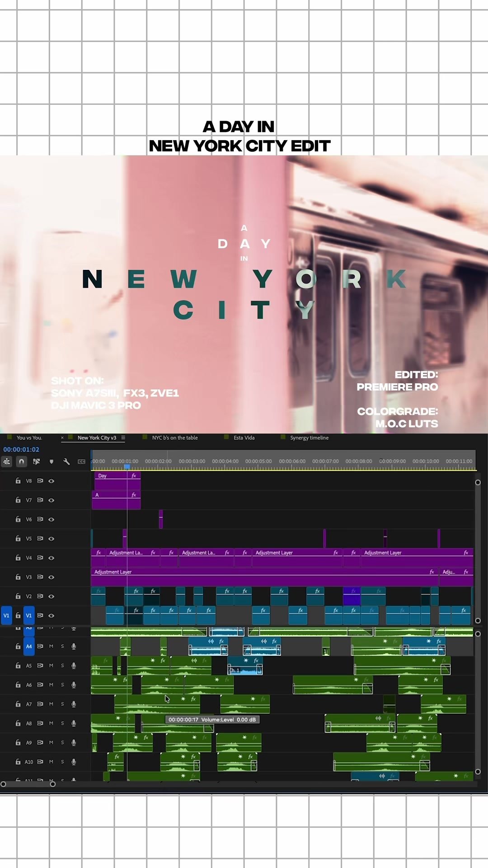Toggle track lock on V3

click(18, 577)
